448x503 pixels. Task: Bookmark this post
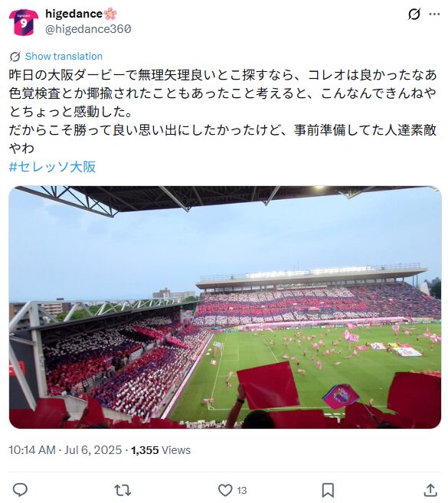[328, 490]
